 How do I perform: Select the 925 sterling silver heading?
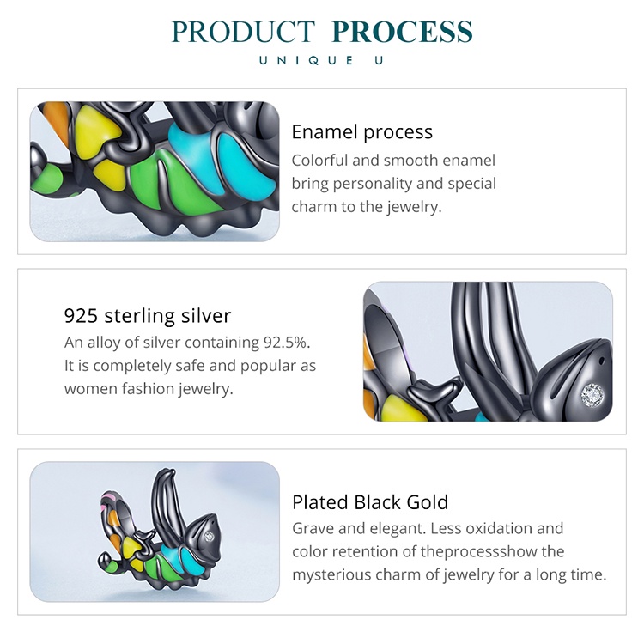(x=148, y=315)
